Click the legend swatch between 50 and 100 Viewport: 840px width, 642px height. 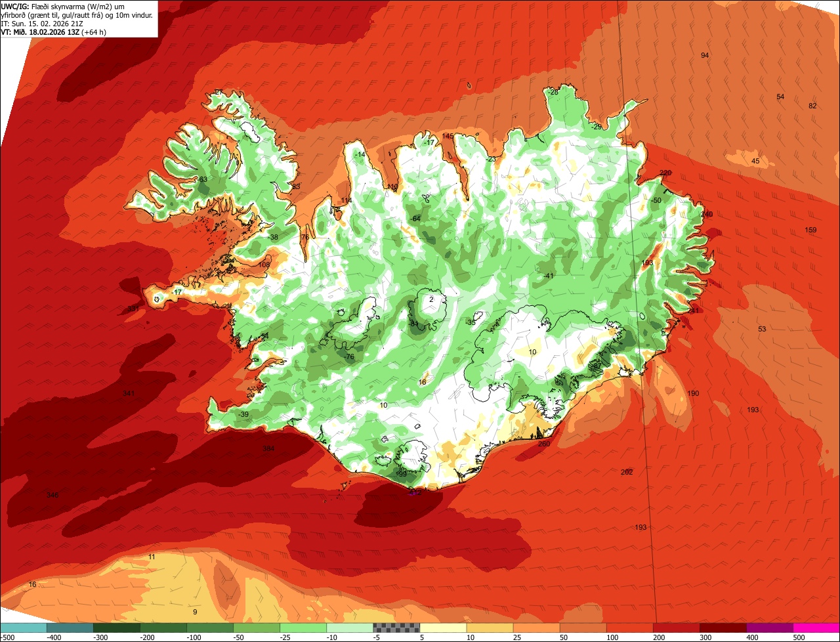(583, 628)
